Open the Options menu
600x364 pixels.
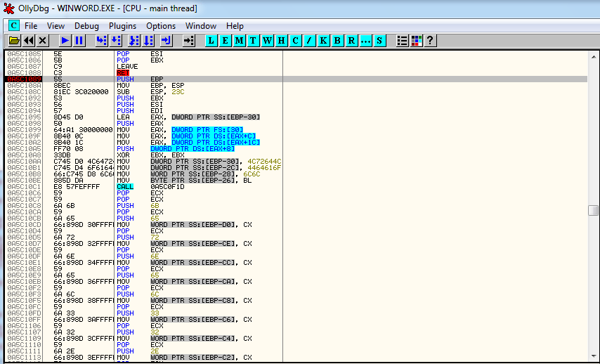[x=161, y=26]
